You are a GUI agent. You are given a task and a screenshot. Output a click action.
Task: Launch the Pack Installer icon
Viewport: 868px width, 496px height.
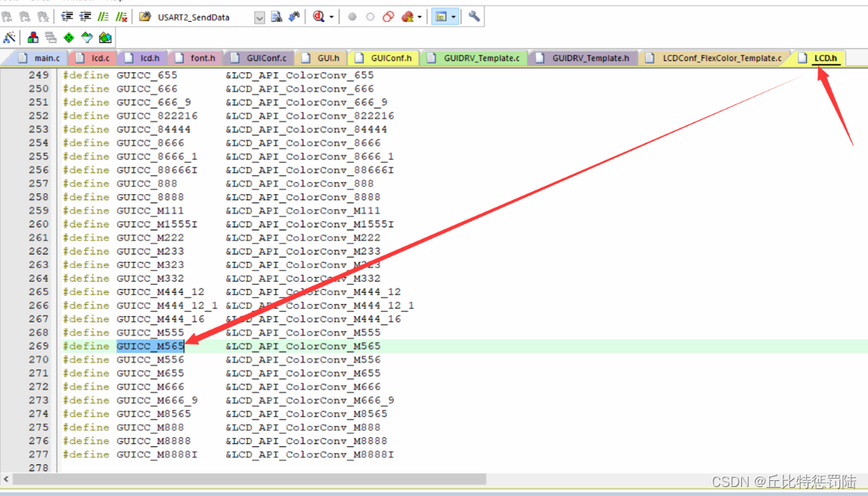[x=105, y=38]
